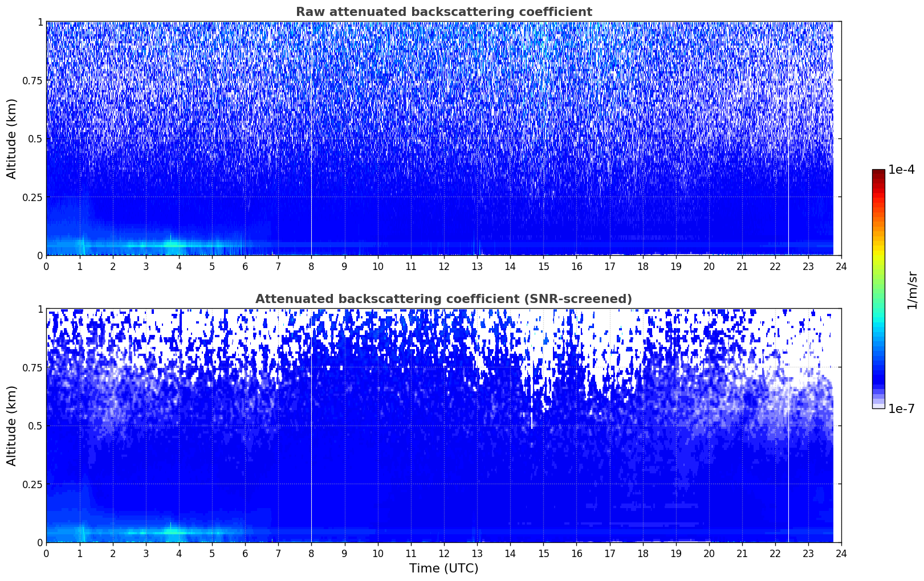
Task: Click the 'Time (UTC)' x-axis label
Action: point(443,568)
